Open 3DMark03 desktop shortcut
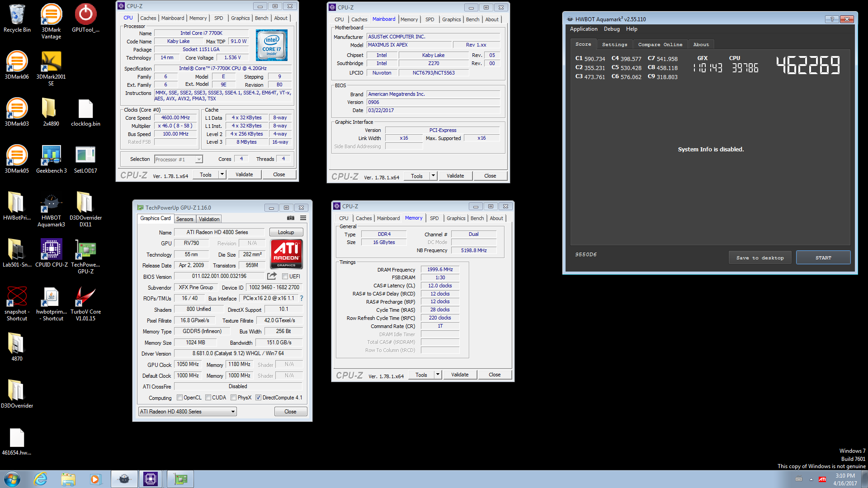This screenshot has width=868, height=488. tap(17, 112)
